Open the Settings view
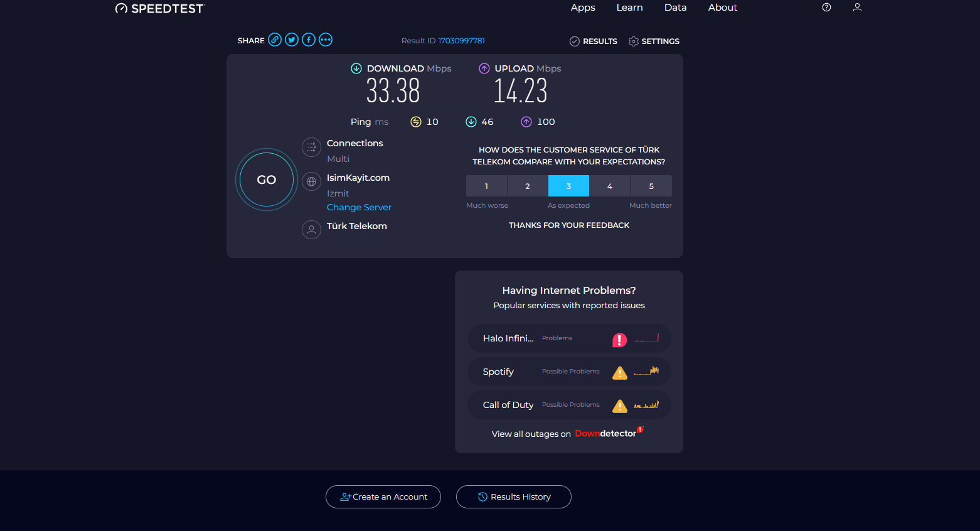980x531 pixels. (654, 41)
